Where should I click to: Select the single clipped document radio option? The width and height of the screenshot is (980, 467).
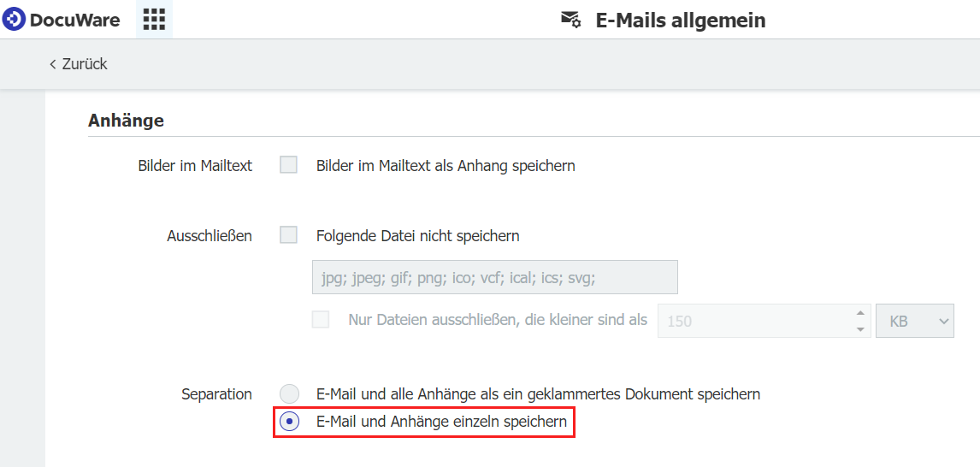290,394
